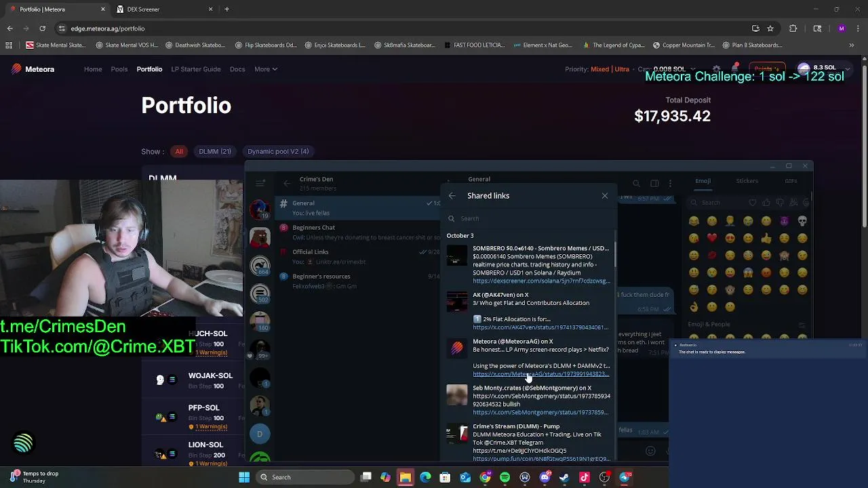Search within Shared links

point(529,218)
